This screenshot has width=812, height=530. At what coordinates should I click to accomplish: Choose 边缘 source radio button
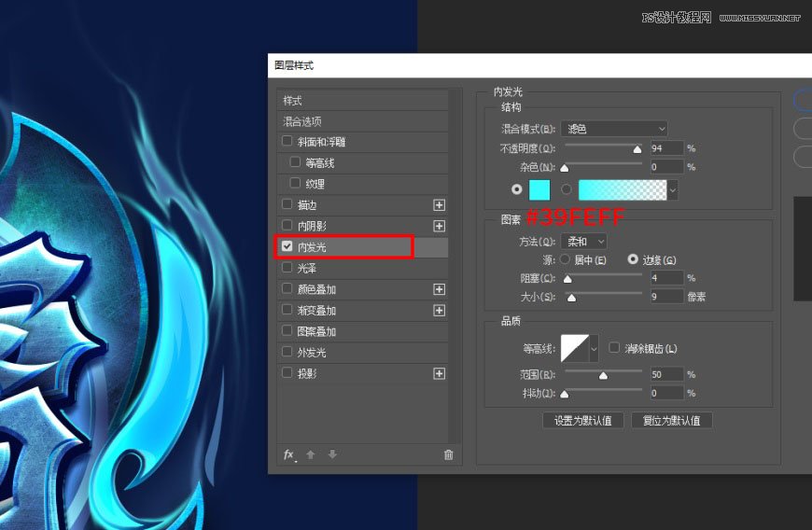[x=633, y=258]
